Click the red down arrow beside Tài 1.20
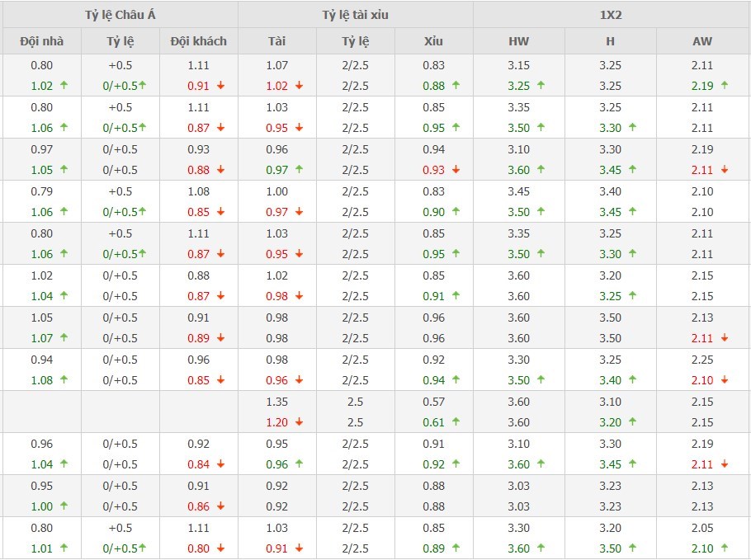The height and width of the screenshot is (560, 751). click(299, 422)
